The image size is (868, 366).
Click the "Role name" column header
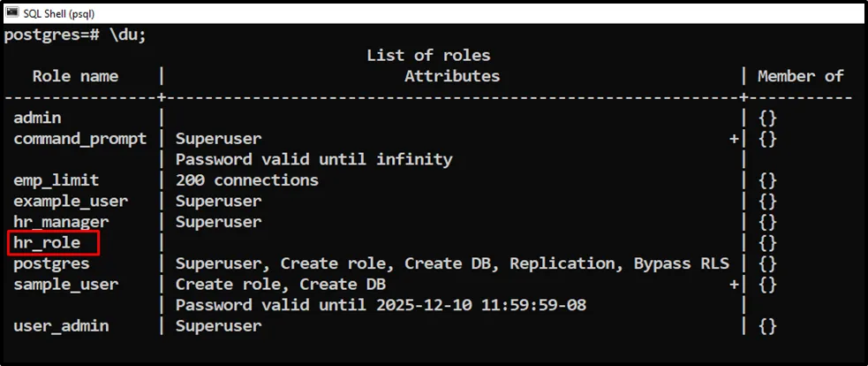coord(75,76)
